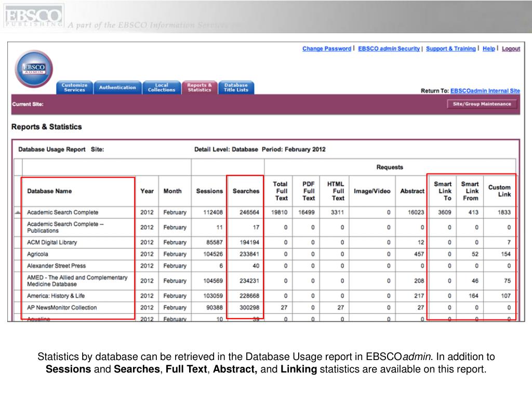The height and width of the screenshot is (399, 532).
Task: Click the HTML full text value 3311
Action: click(337, 212)
